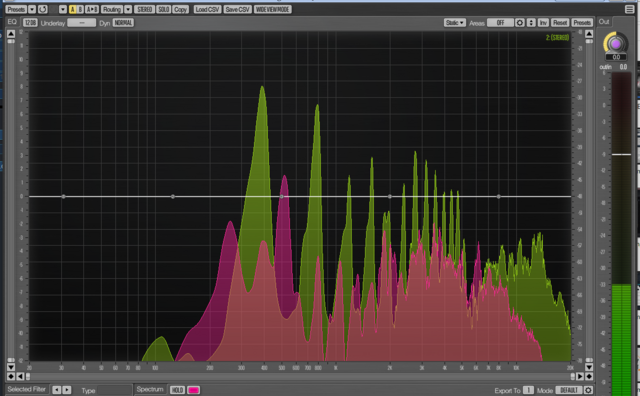Open Presets in the EQ bar

point(581,22)
